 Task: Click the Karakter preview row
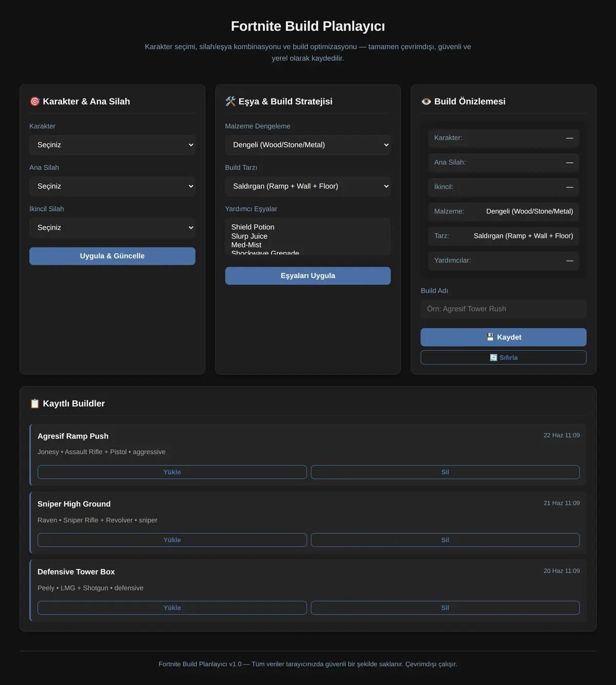click(x=504, y=138)
